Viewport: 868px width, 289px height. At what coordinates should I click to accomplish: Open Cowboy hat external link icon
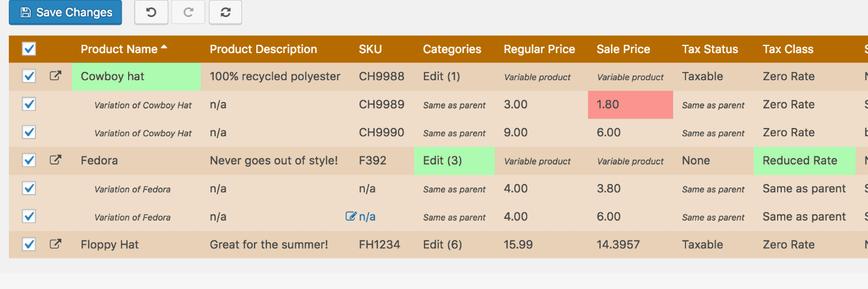coord(55,76)
